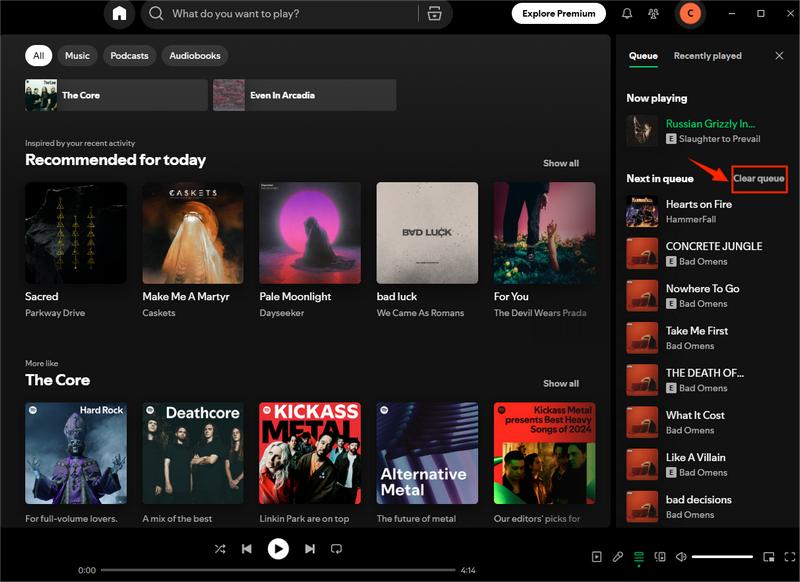Screen dimensions: 800x582
Task: Select Hearts on Fire in queue
Action: [698, 204]
